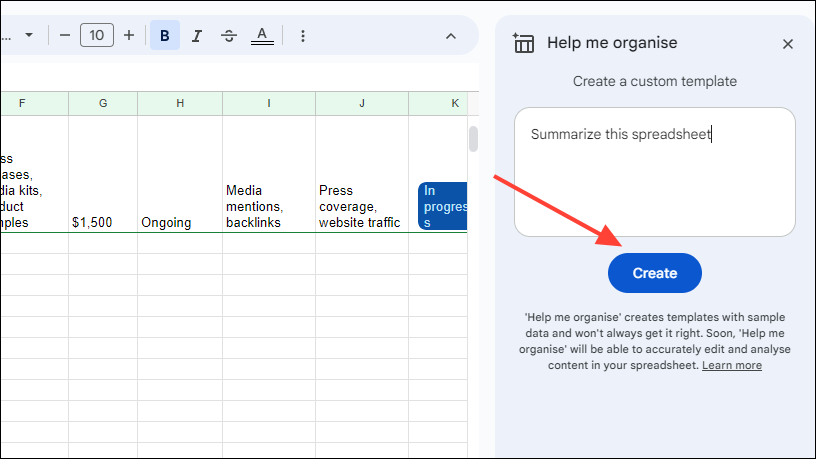Close the Help me organise panel
816x459 pixels.
(x=787, y=44)
